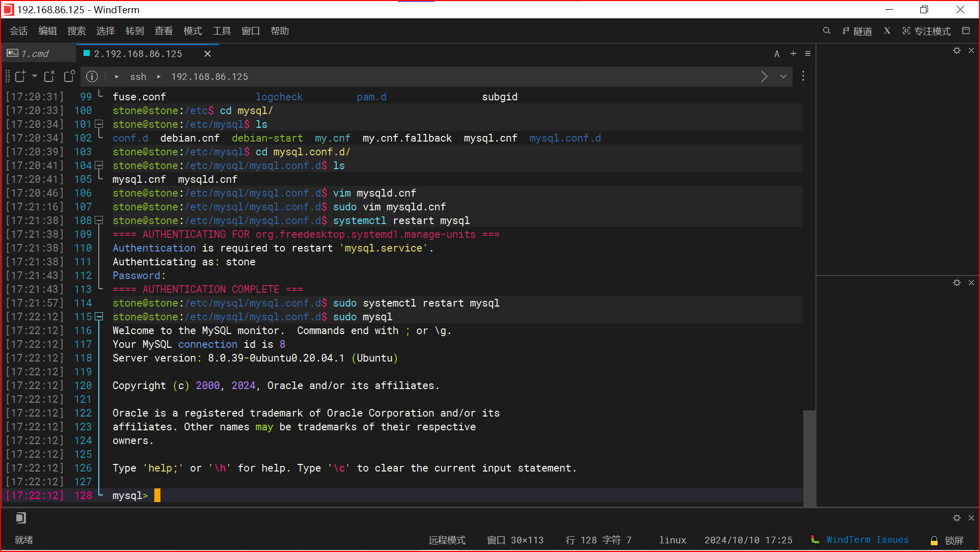Open the kebab more-options icon
Image resolution: width=980 pixels, height=552 pixels.
(x=803, y=76)
